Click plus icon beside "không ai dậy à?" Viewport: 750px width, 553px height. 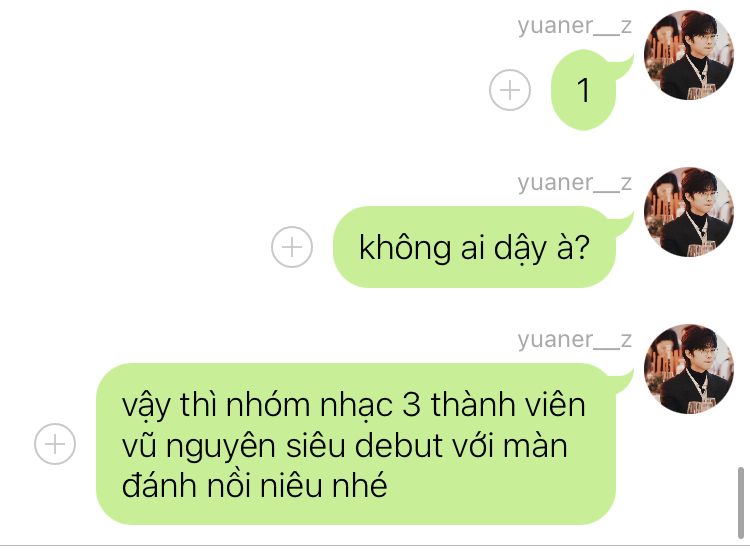[292, 247]
